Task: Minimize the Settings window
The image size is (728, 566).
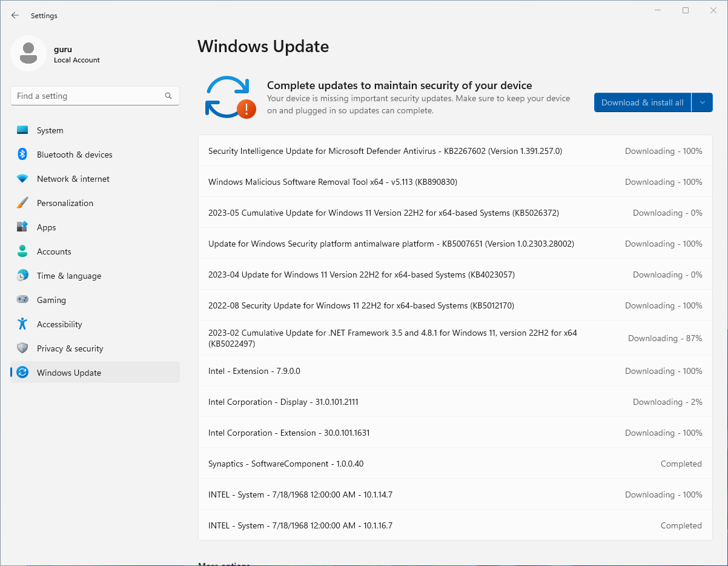Action: (x=658, y=10)
